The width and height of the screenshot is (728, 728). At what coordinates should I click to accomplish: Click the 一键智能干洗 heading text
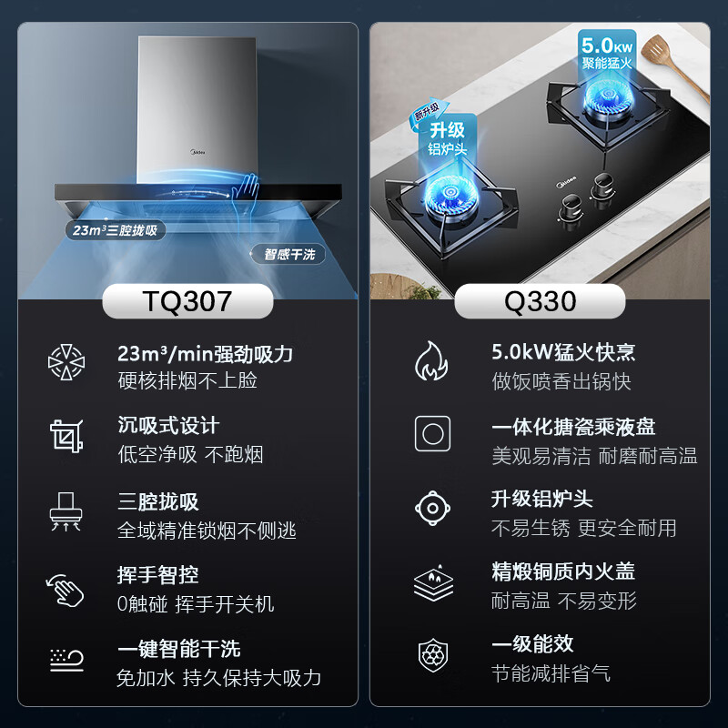click(178, 649)
